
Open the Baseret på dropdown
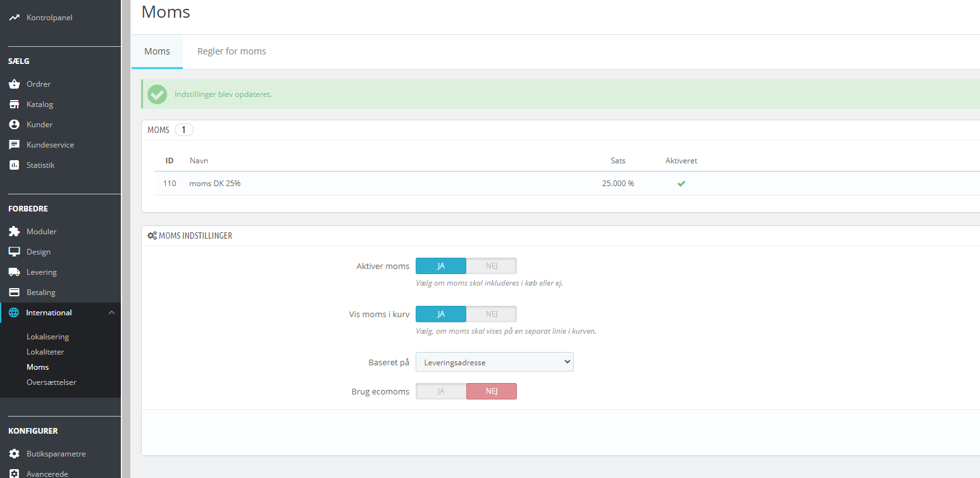495,362
